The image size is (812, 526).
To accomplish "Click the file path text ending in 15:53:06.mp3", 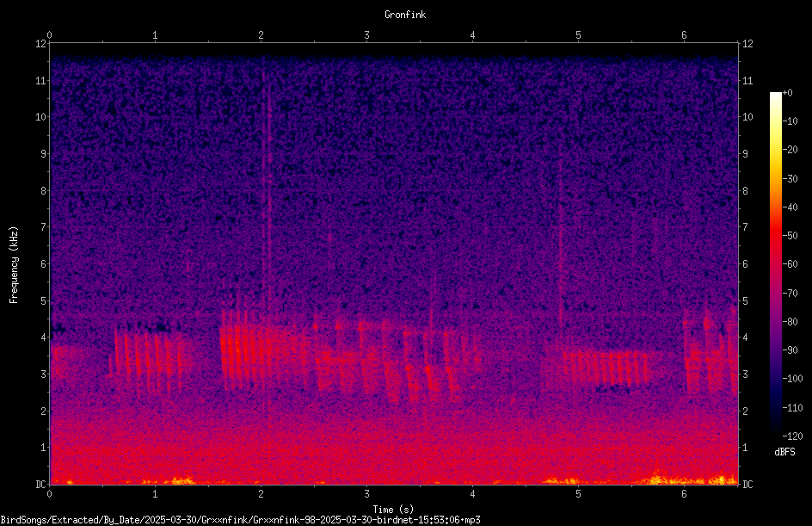I will point(240,520).
